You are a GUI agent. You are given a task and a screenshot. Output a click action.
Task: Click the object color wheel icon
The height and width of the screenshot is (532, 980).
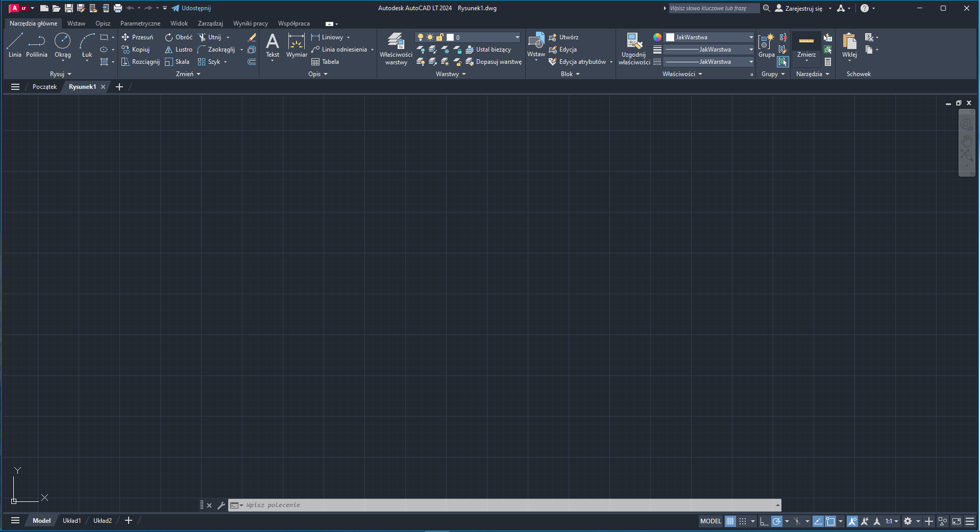(x=657, y=37)
